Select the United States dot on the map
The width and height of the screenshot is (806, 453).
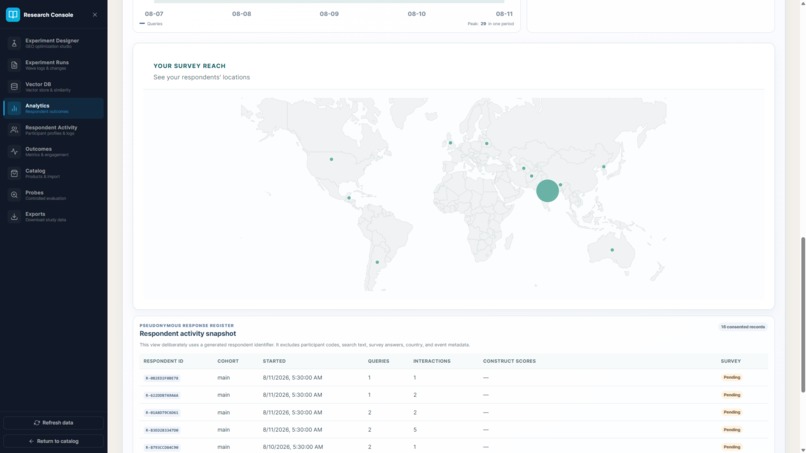click(x=332, y=159)
